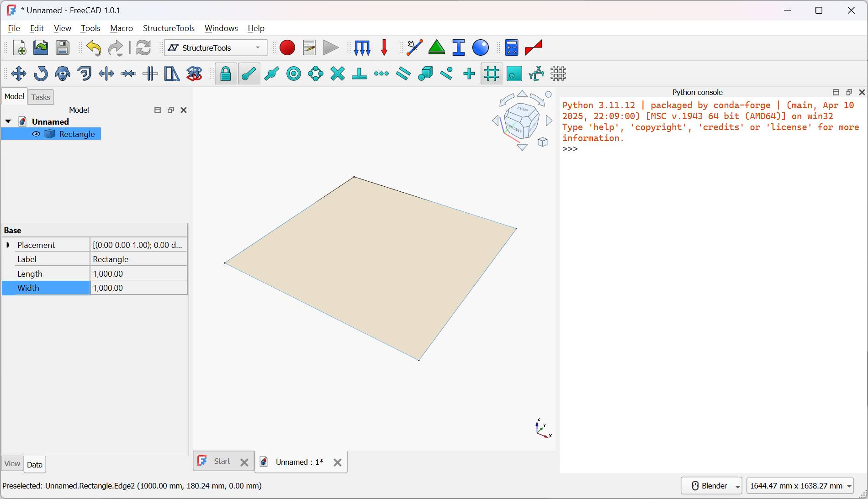Open the dimensions dropdown in status bar
868x499 pixels.
800,486
